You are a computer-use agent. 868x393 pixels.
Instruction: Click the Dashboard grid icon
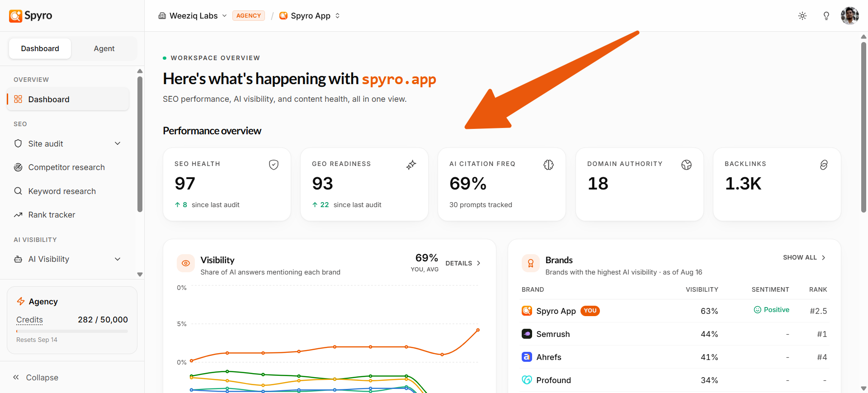(18, 99)
